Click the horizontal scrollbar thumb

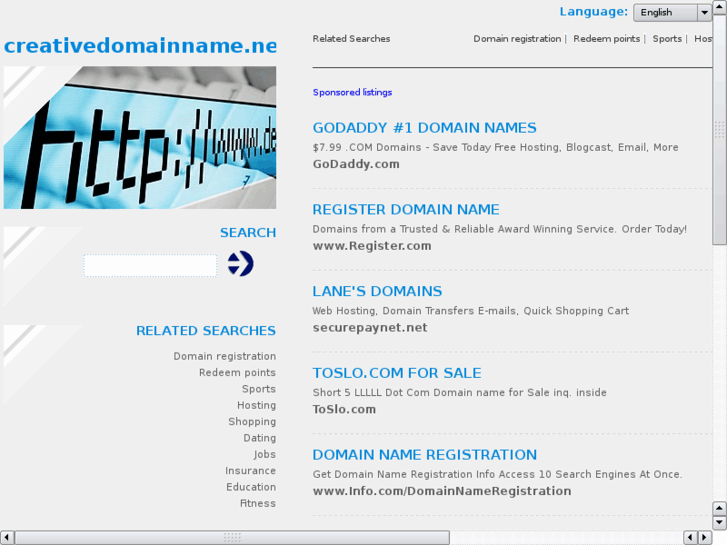pyautogui.click(x=232, y=538)
